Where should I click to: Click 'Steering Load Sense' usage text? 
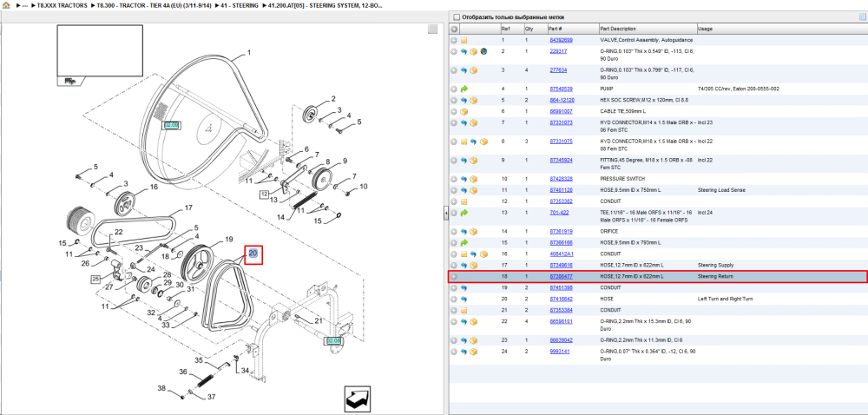[x=721, y=190]
